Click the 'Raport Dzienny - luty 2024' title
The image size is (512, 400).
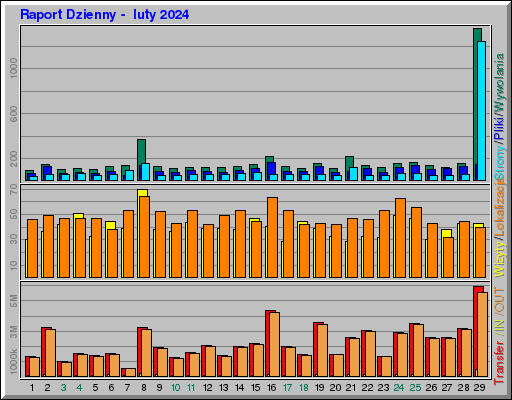click(x=105, y=15)
